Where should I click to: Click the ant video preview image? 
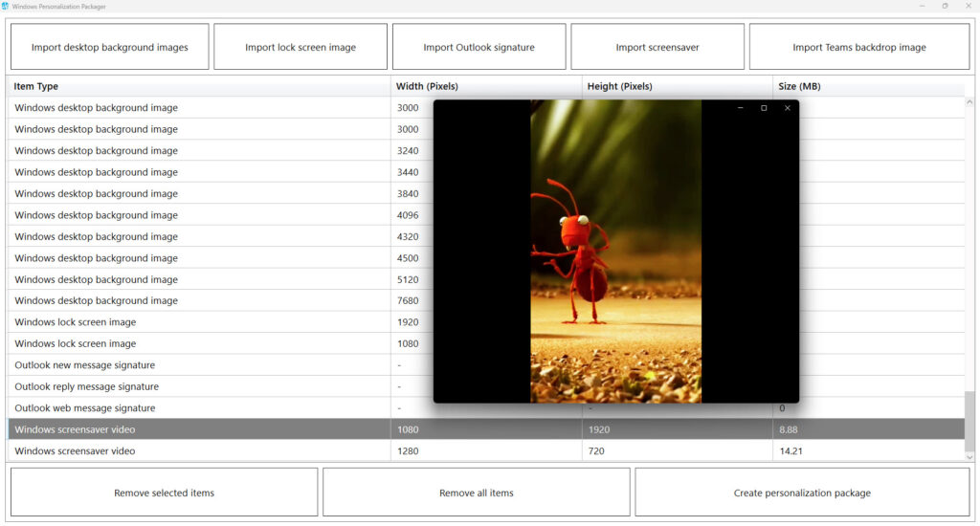click(x=615, y=252)
